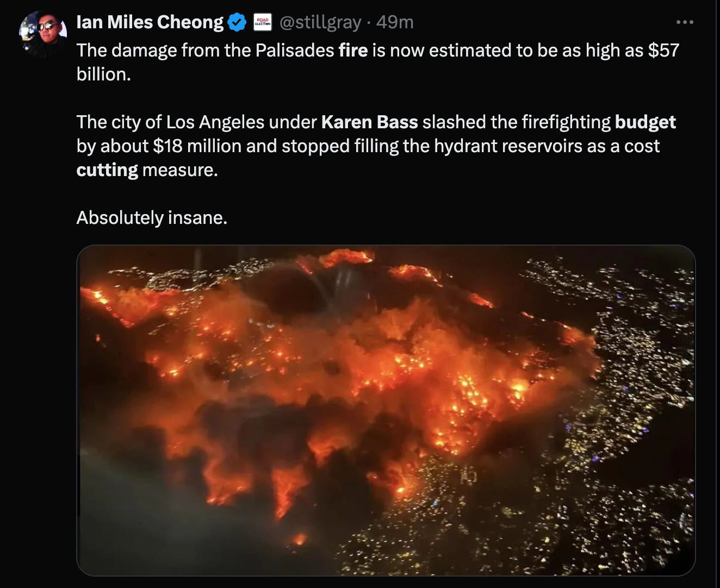720x588 pixels.
Task: Click the word "billion." in tweet
Action: [x=104, y=74]
